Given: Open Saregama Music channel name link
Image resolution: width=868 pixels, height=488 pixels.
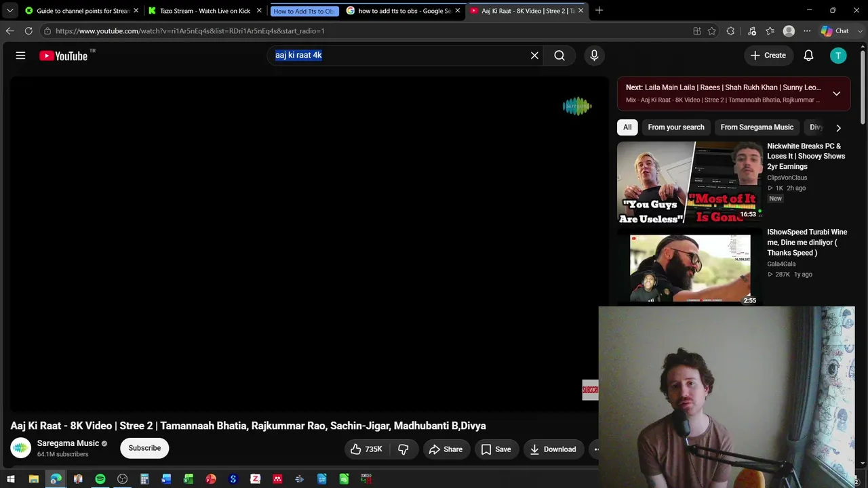Looking at the screenshot, I should 68,443.
